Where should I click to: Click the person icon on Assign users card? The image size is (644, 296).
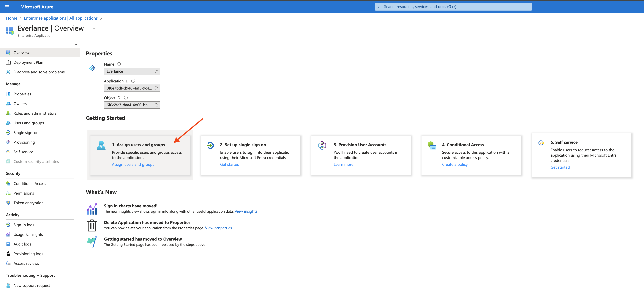pos(101,145)
